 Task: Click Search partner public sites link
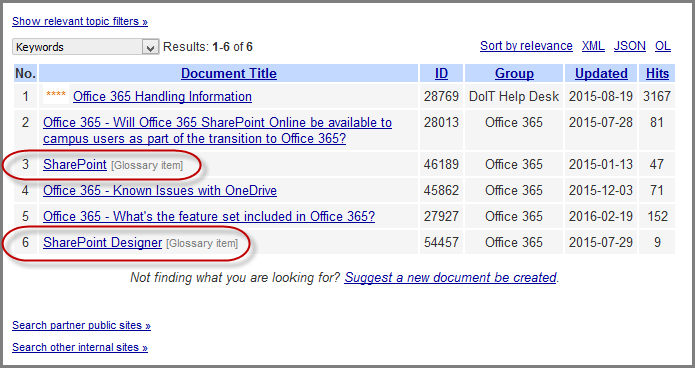[81, 325]
